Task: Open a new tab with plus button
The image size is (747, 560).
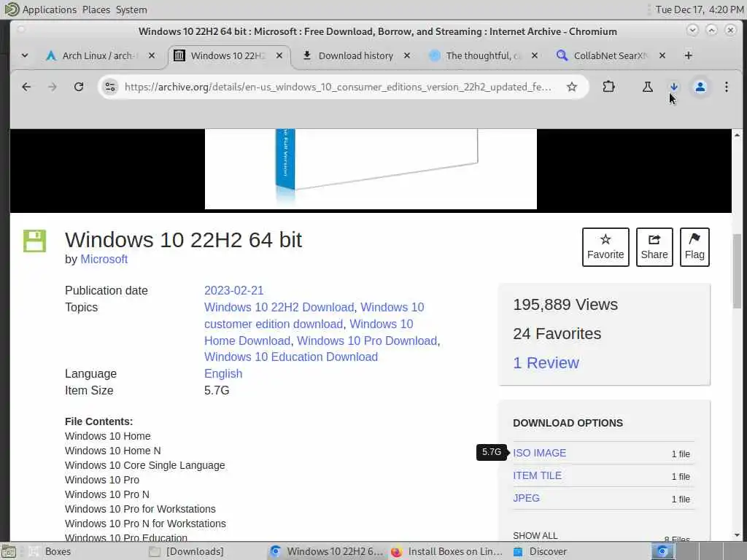Action: (x=688, y=55)
